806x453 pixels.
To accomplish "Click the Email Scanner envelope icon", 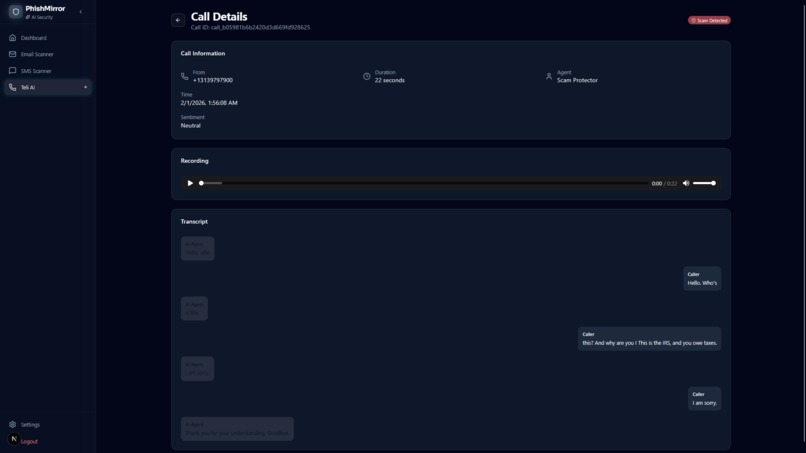I will [12, 55].
